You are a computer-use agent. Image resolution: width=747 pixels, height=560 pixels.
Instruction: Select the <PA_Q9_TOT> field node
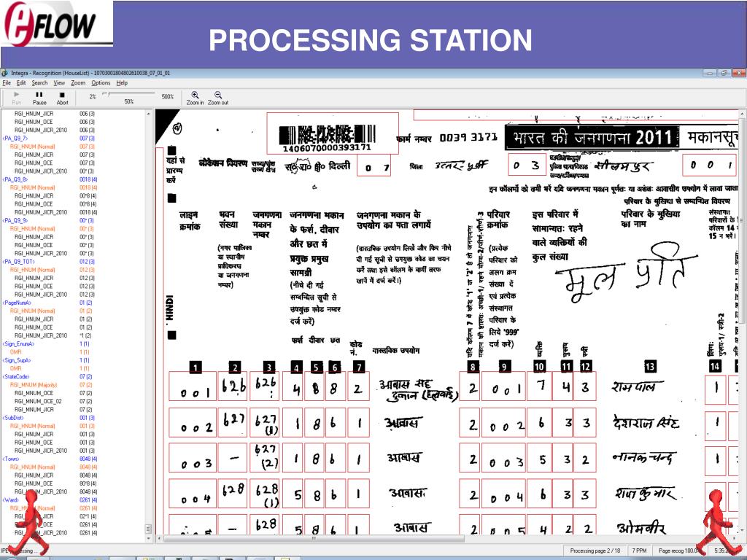tap(18, 262)
